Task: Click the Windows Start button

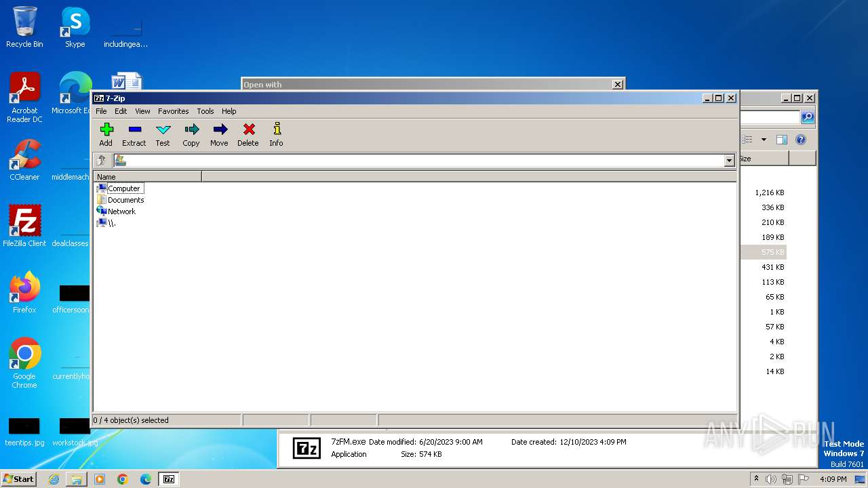Action: click(x=18, y=479)
